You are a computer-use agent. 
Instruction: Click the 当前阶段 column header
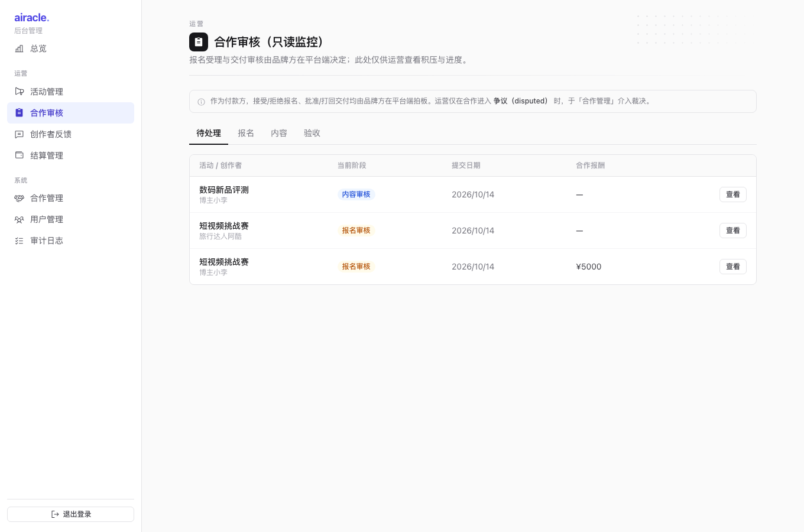(352, 166)
